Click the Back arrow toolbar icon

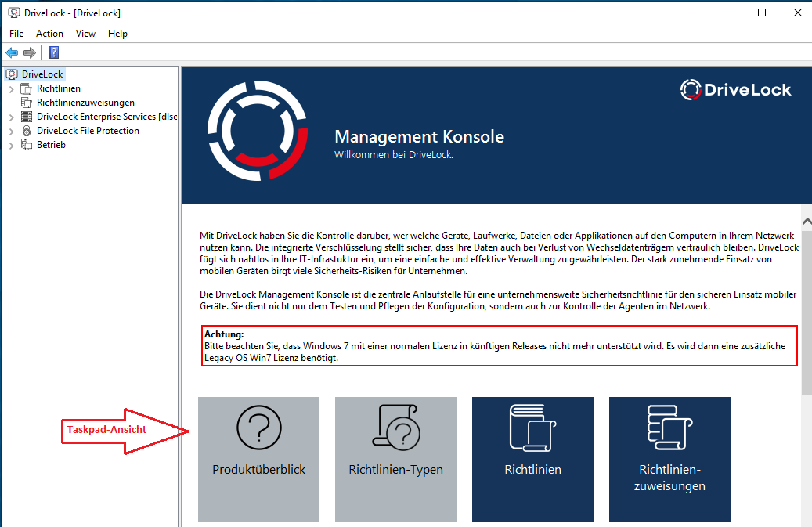pos(12,52)
